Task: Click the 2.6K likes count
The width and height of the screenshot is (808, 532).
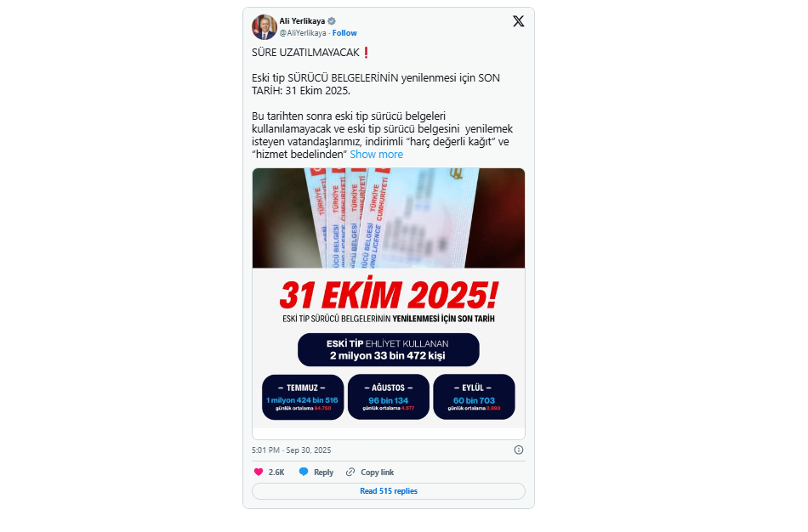Action: [276, 472]
